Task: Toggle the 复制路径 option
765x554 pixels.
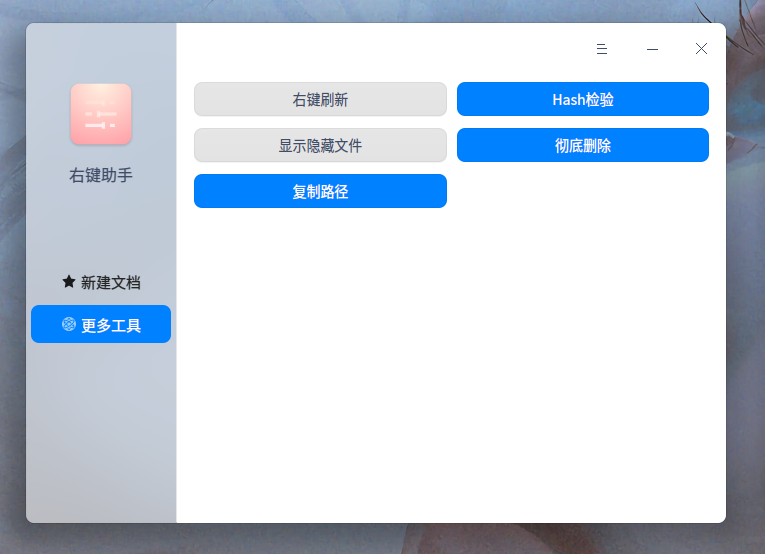Action: click(321, 191)
